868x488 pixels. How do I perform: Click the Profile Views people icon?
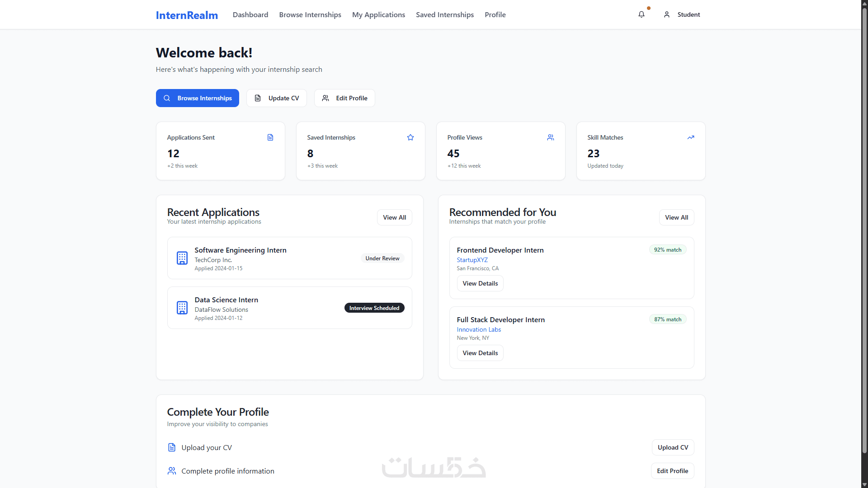[x=550, y=137]
